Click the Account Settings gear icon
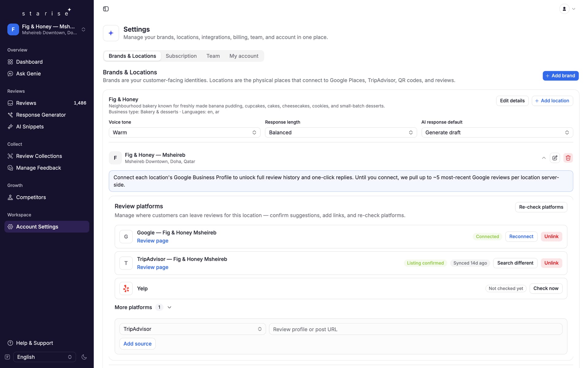 pyautogui.click(x=10, y=227)
